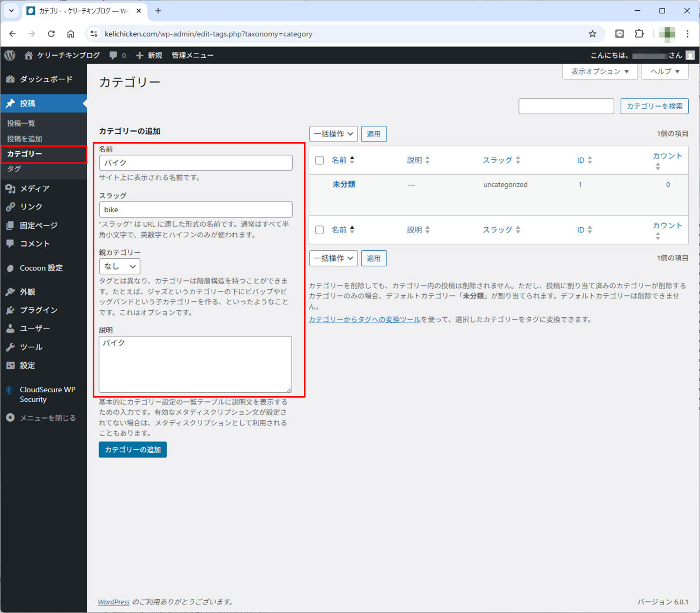
Task: Click the browser home icon
Action: [x=70, y=34]
